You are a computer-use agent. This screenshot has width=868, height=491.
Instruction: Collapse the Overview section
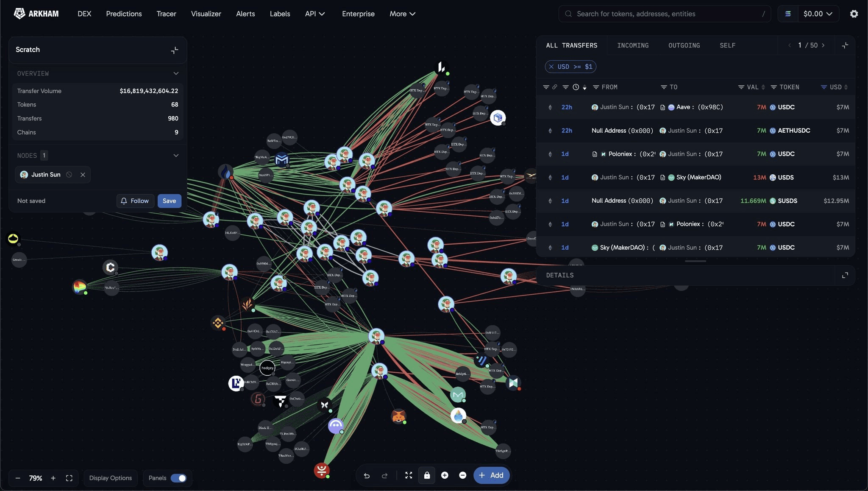pos(176,73)
